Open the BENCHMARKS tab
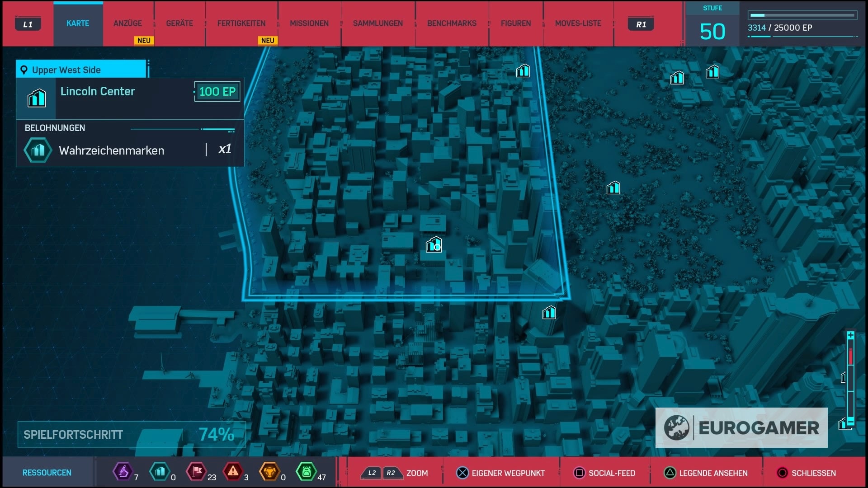 tap(452, 23)
